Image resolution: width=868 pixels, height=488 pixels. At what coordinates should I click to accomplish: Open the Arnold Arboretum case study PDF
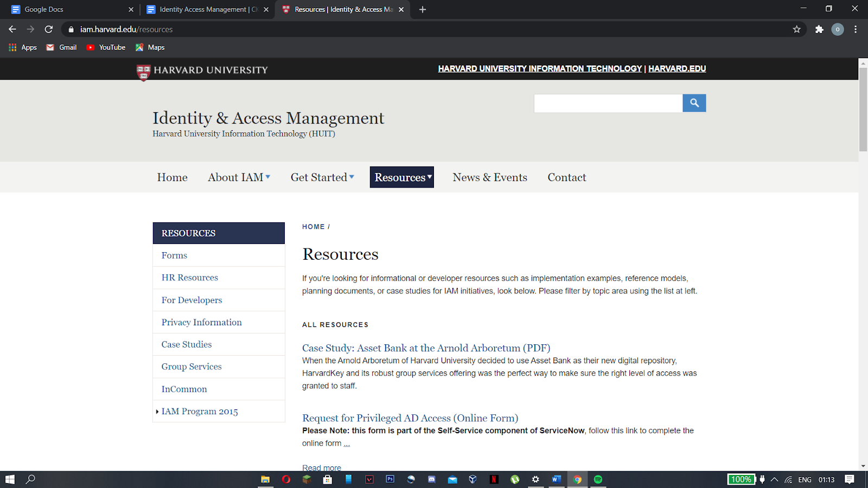[426, 348]
